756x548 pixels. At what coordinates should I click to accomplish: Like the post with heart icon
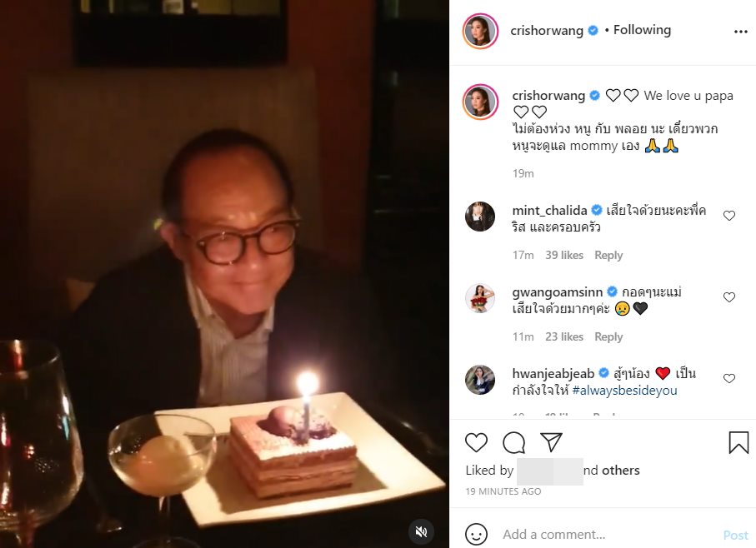click(x=476, y=442)
